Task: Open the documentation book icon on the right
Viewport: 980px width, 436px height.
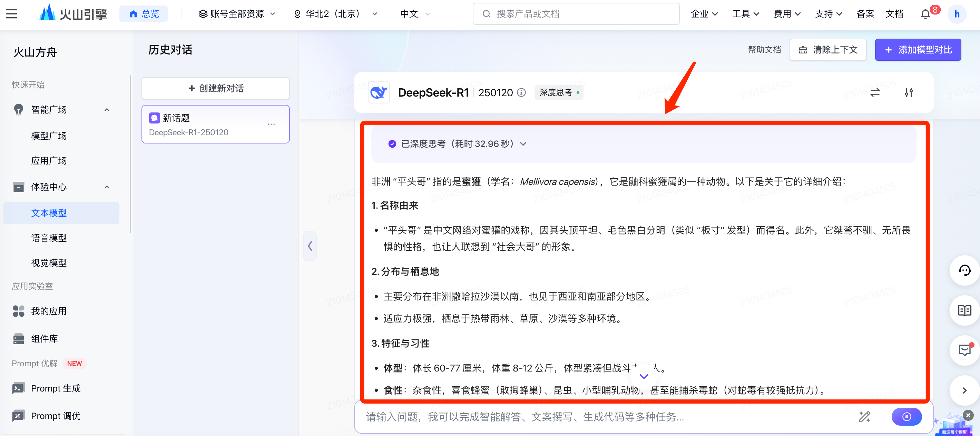Action: (x=964, y=310)
